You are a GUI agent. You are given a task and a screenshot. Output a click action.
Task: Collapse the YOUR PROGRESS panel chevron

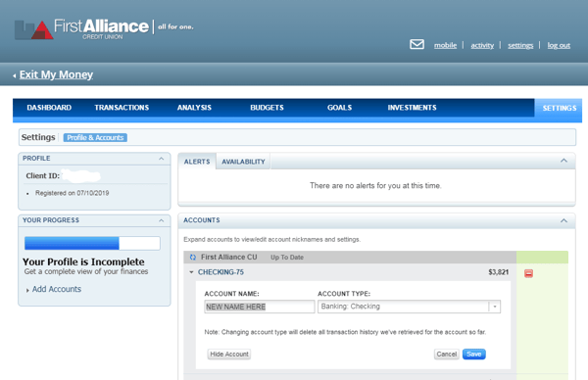pos(162,220)
